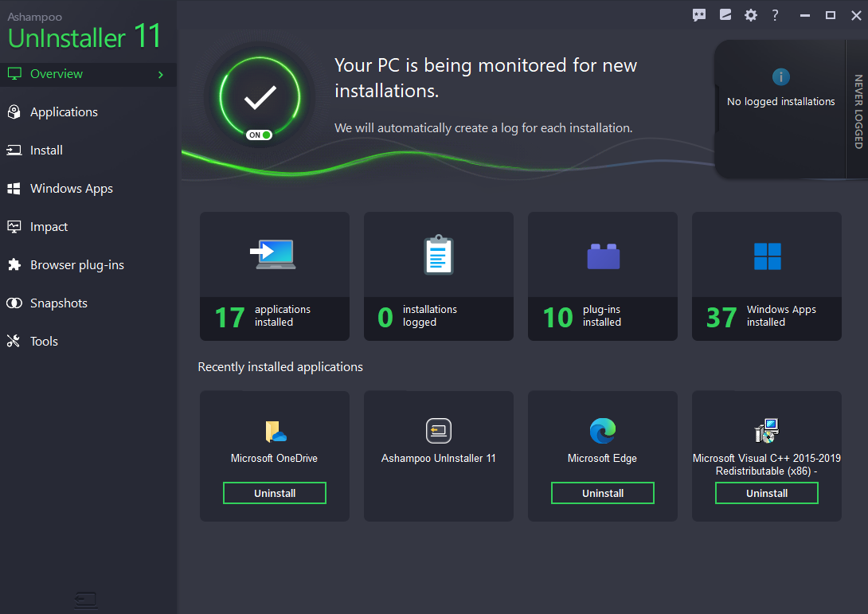
Task: Open application settings via gear icon
Action: (750, 14)
